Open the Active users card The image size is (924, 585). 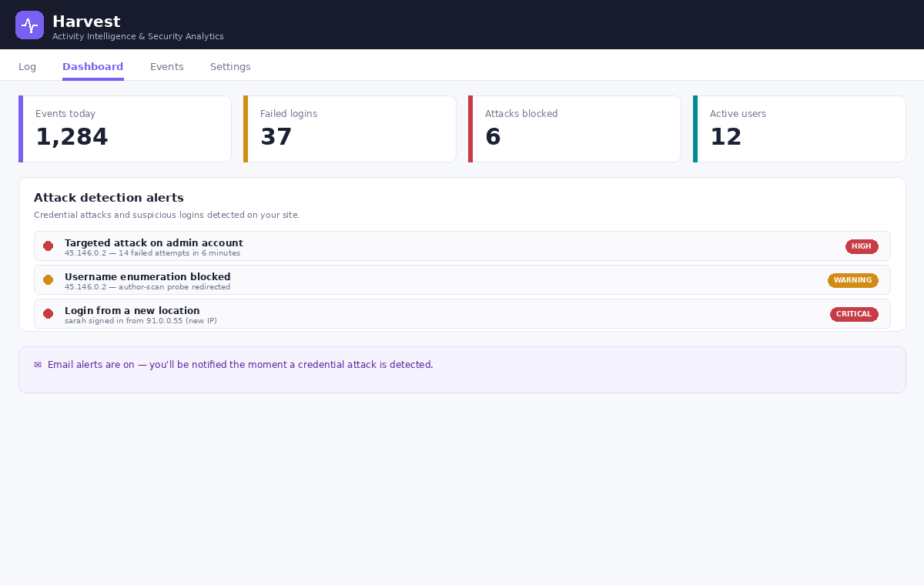tap(799, 129)
